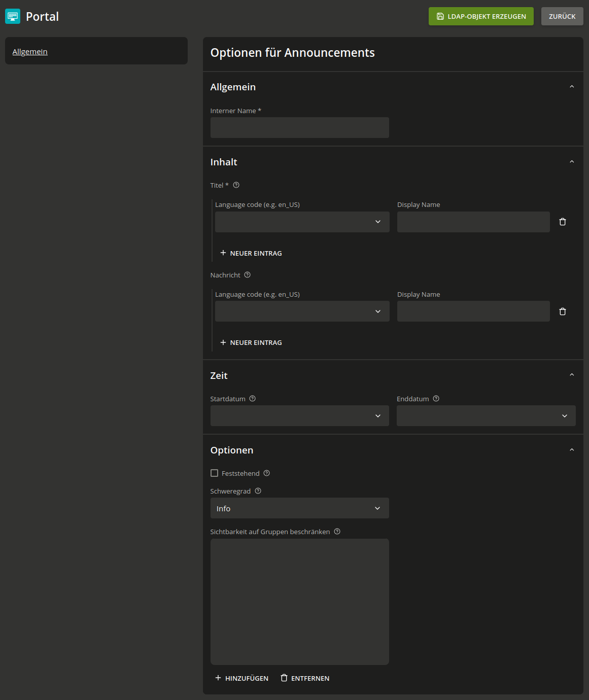Delete the Nachricht entry with trash icon

point(562,311)
